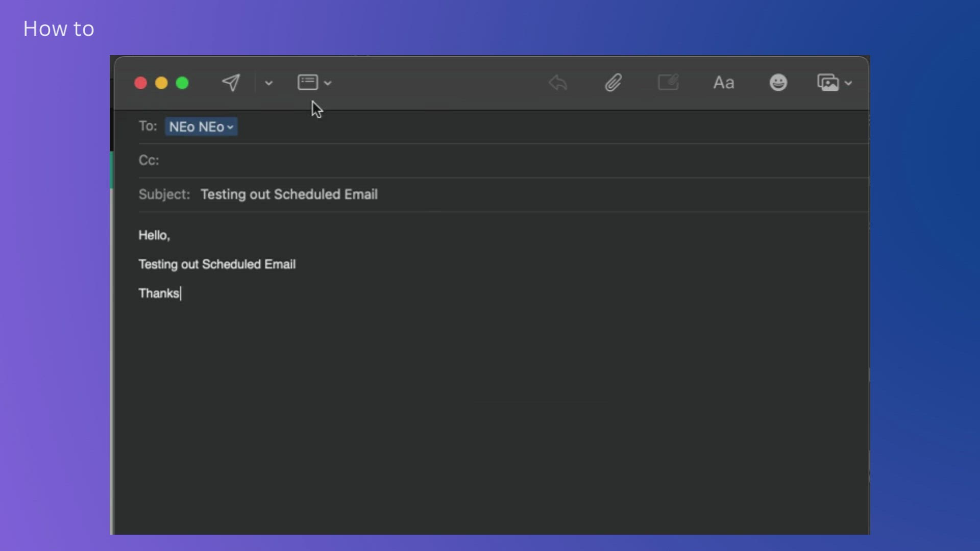Image resolution: width=980 pixels, height=551 pixels.
Task: Click into the To field
Action: click(551, 127)
